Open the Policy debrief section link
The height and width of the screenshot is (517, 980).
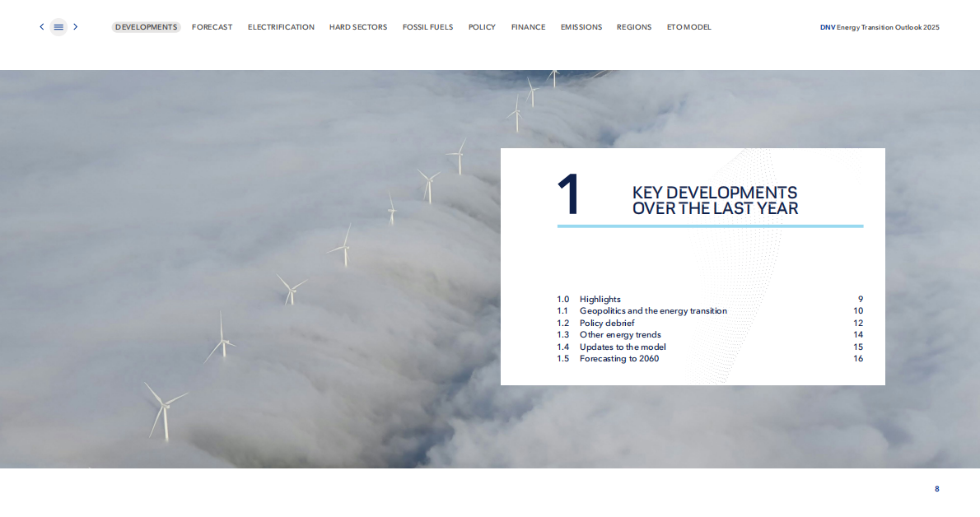[x=607, y=324]
